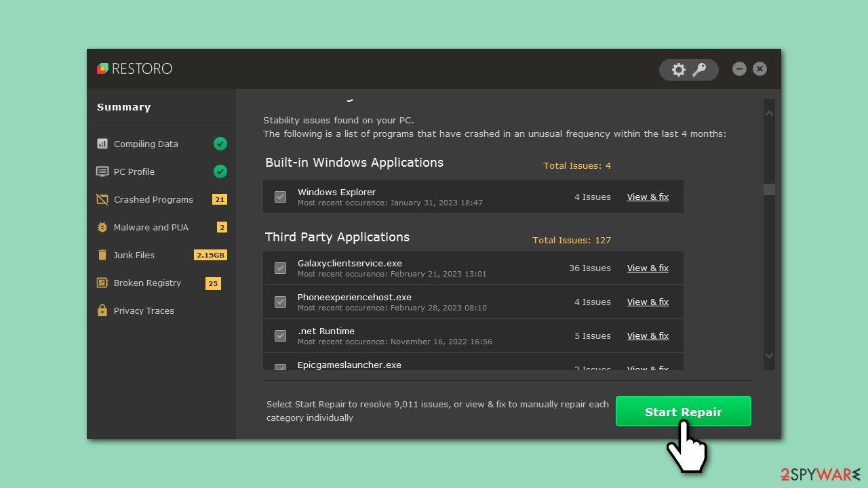Click the Broken Registry icon
The width and height of the screenshot is (868, 488).
(x=102, y=283)
